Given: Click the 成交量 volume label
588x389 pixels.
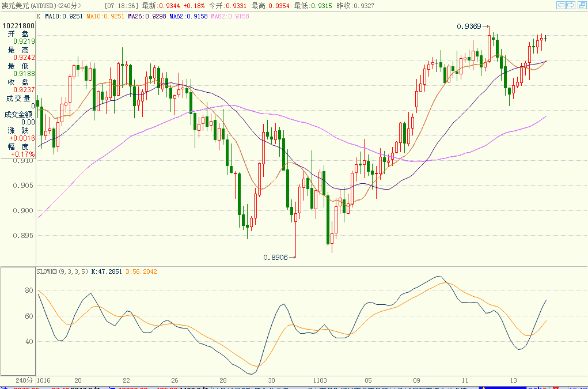Looking at the screenshot, I should pyautogui.click(x=18, y=99).
